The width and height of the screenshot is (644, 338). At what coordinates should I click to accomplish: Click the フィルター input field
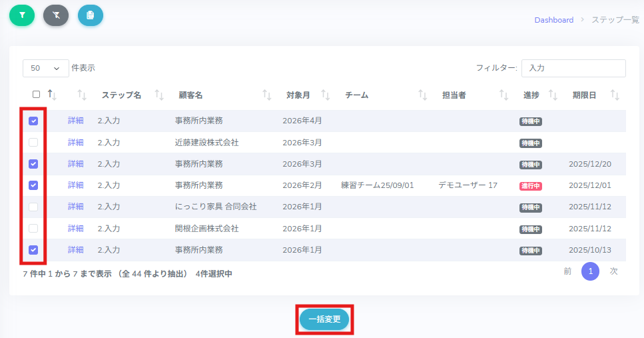573,68
